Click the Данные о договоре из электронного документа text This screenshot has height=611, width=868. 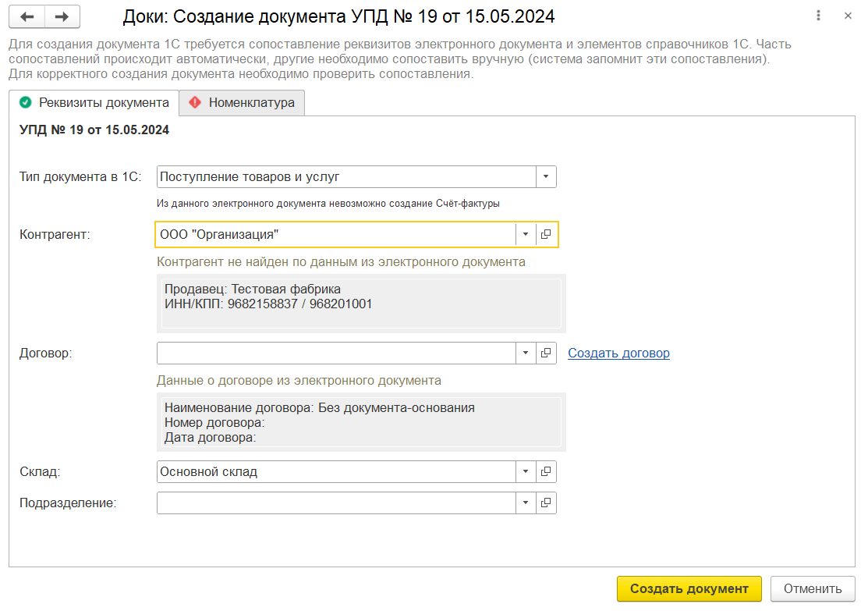click(x=299, y=381)
